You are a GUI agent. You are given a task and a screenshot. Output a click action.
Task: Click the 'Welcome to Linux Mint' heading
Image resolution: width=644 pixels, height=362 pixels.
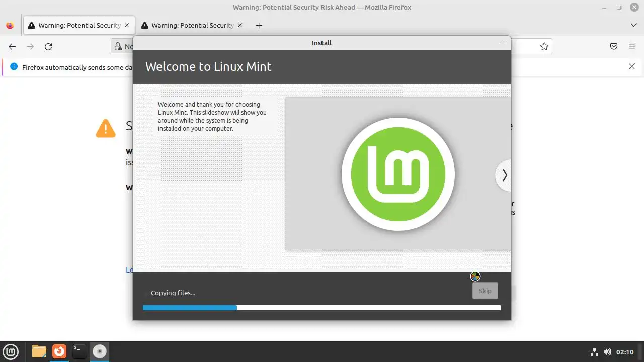pos(208,67)
